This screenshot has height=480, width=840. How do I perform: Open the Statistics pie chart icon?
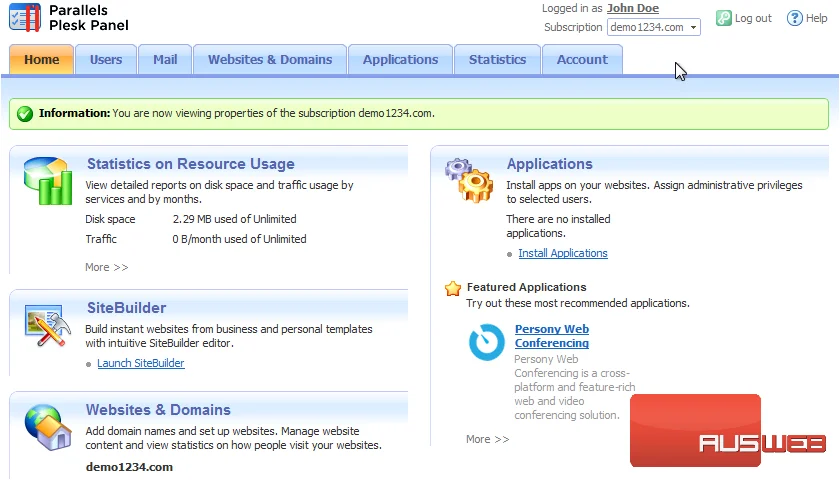pyautogui.click(x=48, y=181)
